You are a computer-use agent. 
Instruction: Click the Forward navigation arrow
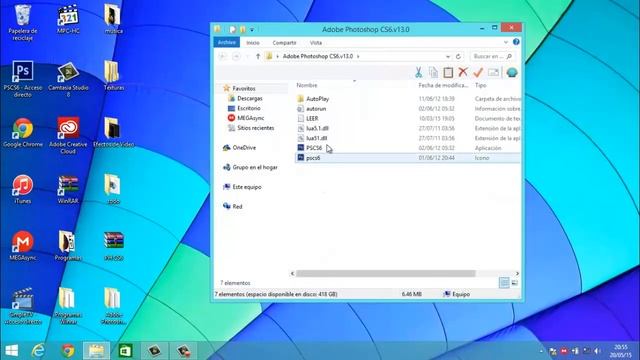click(x=236, y=56)
